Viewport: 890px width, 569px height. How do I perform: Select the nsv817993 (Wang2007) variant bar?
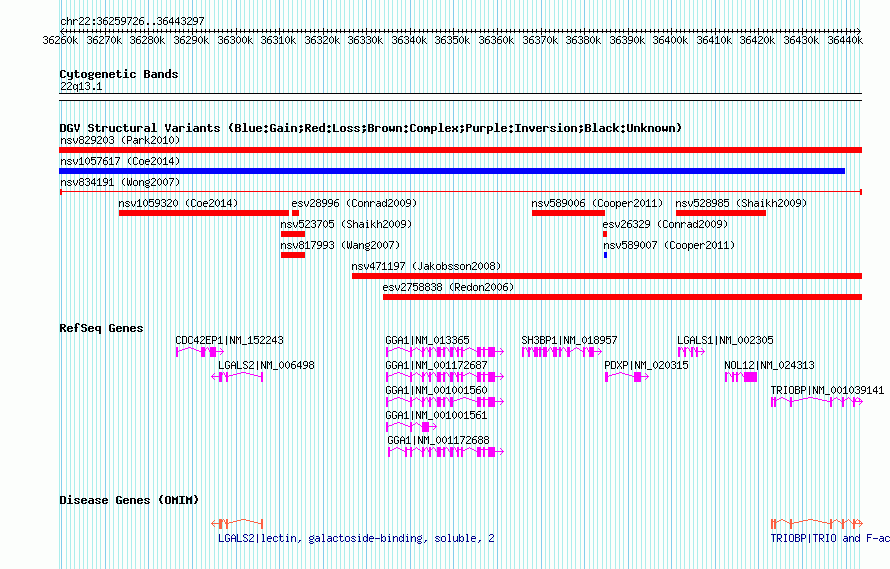pyautogui.click(x=293, y=255)
